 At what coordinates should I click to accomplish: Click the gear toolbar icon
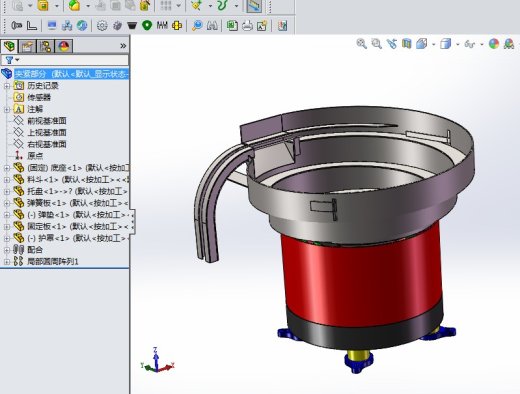coord(102,26)
